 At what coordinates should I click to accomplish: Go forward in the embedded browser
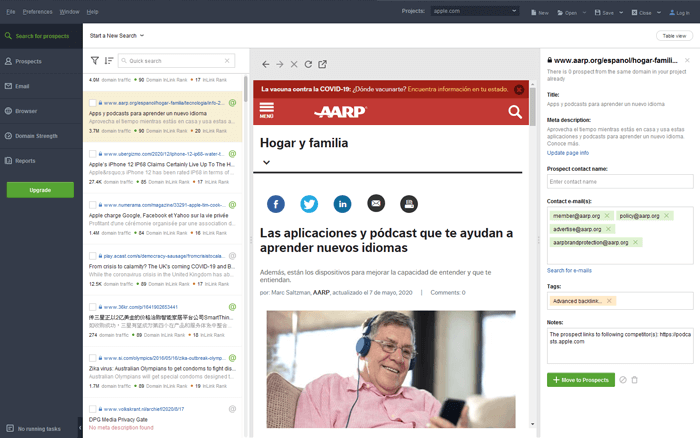click(x=280, y=64)
